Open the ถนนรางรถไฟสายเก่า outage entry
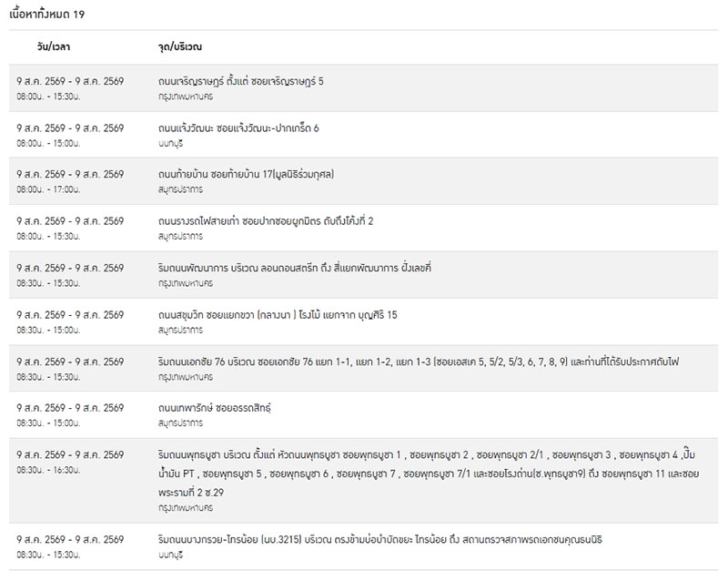This screenshot has height=571, width=728. click(266, 221)
